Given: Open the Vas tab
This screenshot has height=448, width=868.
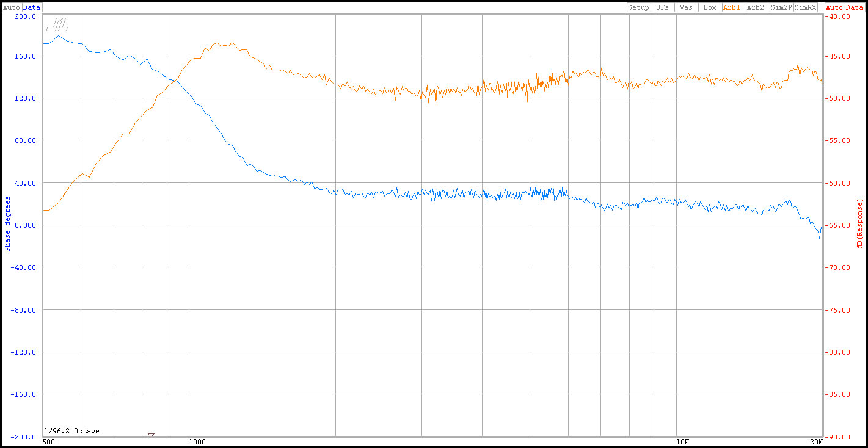Looking at the screenshot, I should (x=686, y=7).
